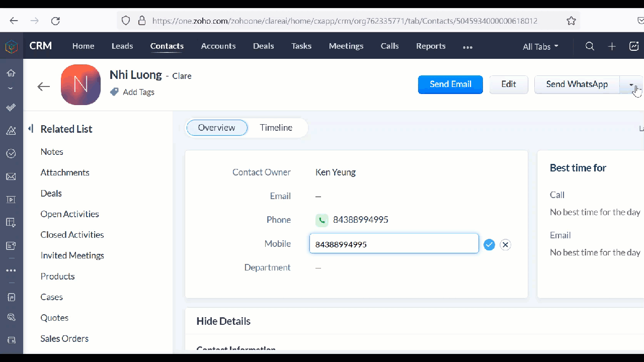Click the Mobile number input field
The image size is (644, 362).
click(x=394, y=243)
